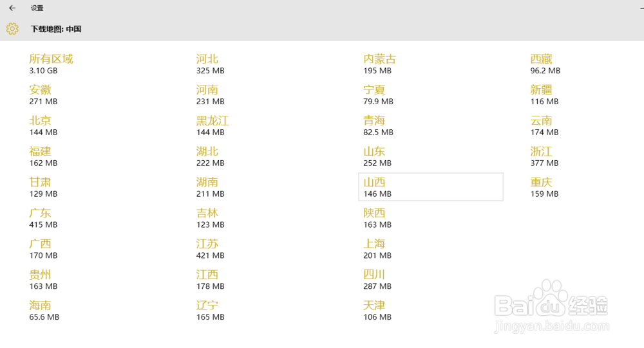644x348 pixels.
Task: Choose the 江苏 map download
Action: point(210,249)
